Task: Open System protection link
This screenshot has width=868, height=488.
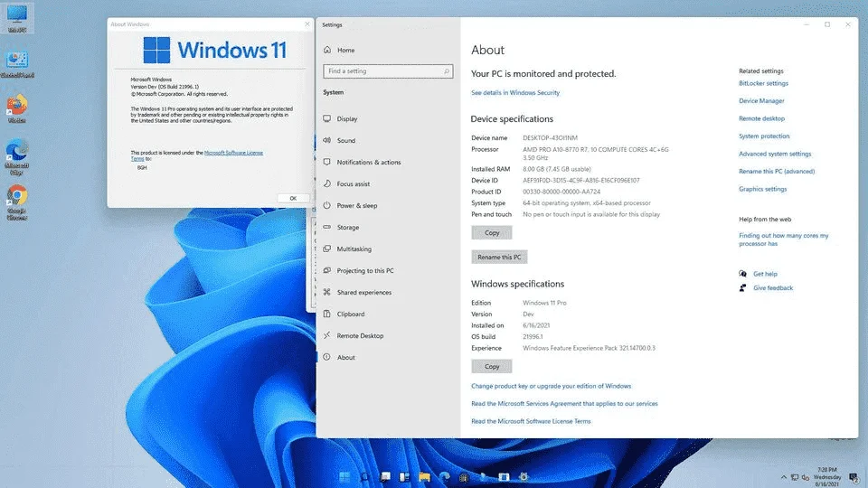Action: [764, 136]
